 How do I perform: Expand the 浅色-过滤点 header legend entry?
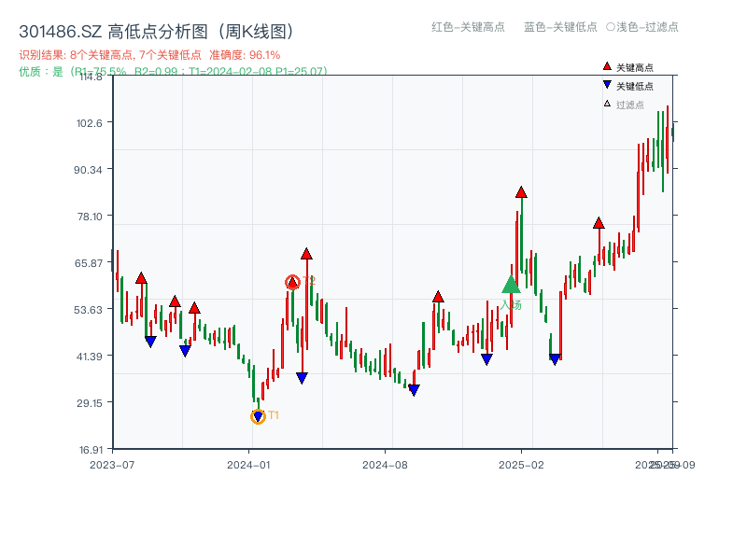pos(642,28)
